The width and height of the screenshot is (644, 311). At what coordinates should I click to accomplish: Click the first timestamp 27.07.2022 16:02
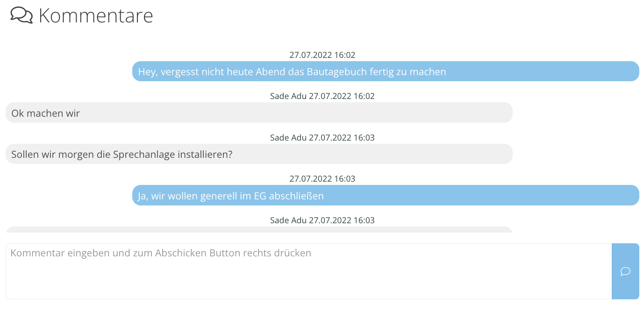coord(322,55)
